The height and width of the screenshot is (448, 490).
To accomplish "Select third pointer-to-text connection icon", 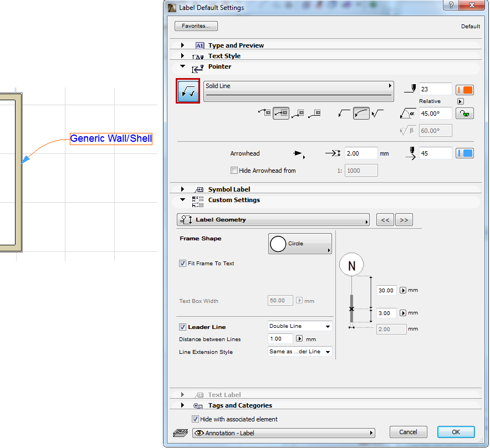I will coord(298,113).
